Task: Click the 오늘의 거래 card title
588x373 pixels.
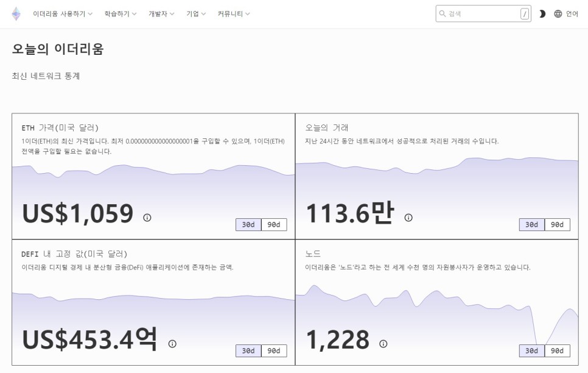Action: (x=327, y=128)
